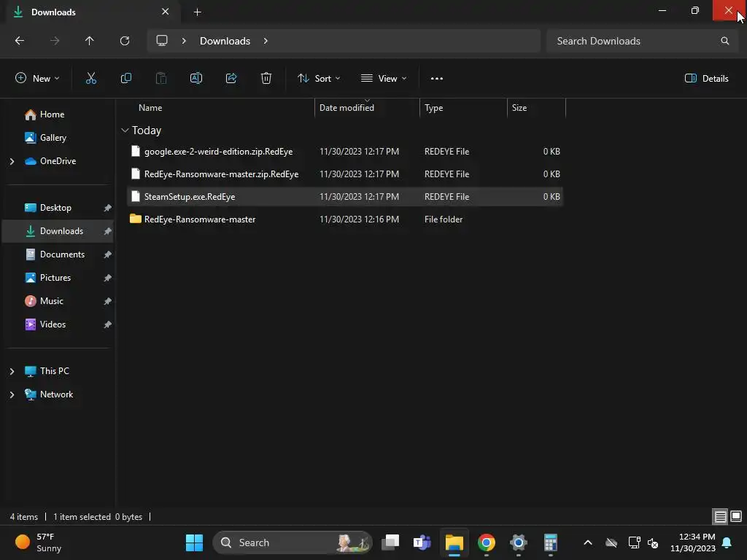747x560 pixels.
Task: Expand This PC in navigation pane
Action: click(x=12, y=371)
